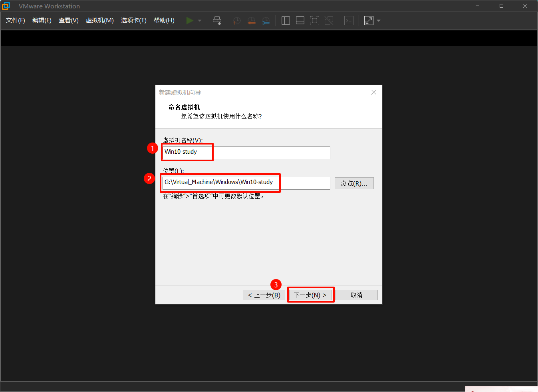Open the 选项卡(T) menu

point(133,20)
